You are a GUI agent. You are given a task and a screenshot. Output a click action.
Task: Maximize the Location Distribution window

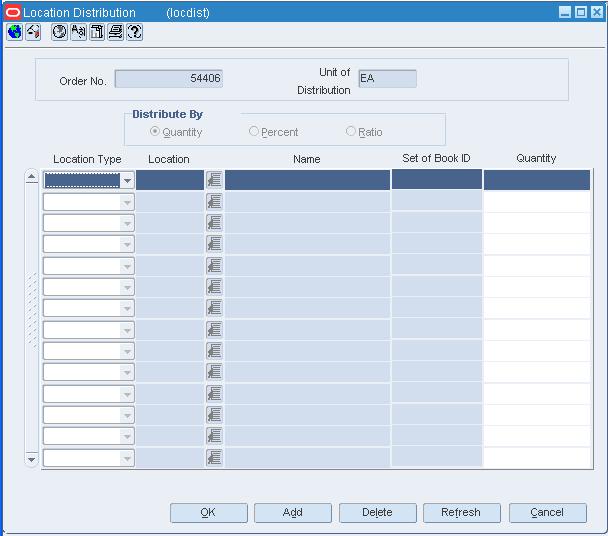581,12
